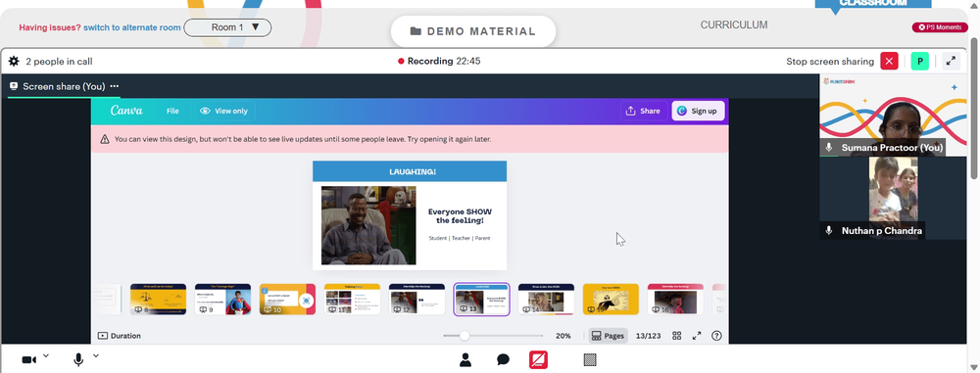Click the Canva zoom slider handle
The height and width of the screenshot is (373, 980).
point(465,336)
